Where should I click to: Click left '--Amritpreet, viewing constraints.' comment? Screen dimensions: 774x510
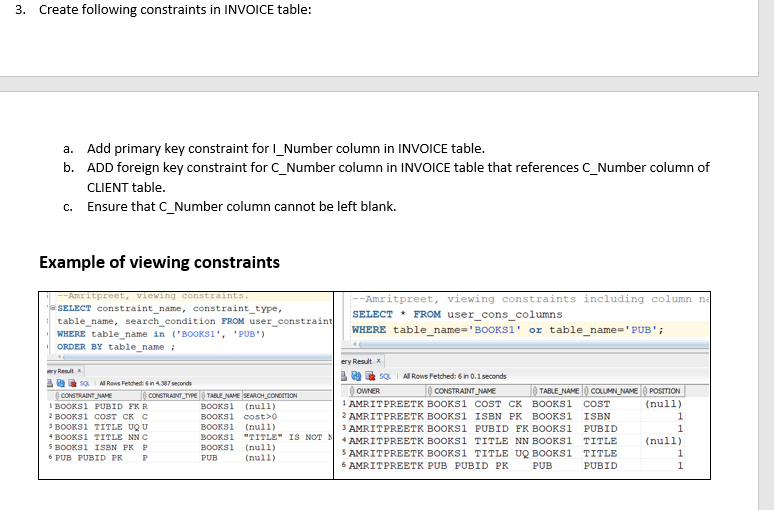click(154, 296)
